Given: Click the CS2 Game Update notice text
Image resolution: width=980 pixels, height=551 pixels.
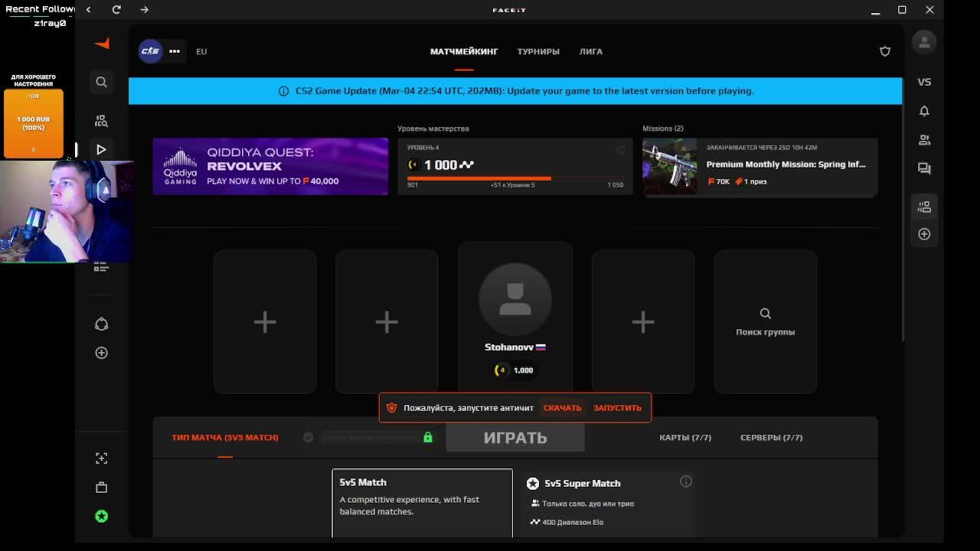Looking at the screenshot, I should 524,91.
